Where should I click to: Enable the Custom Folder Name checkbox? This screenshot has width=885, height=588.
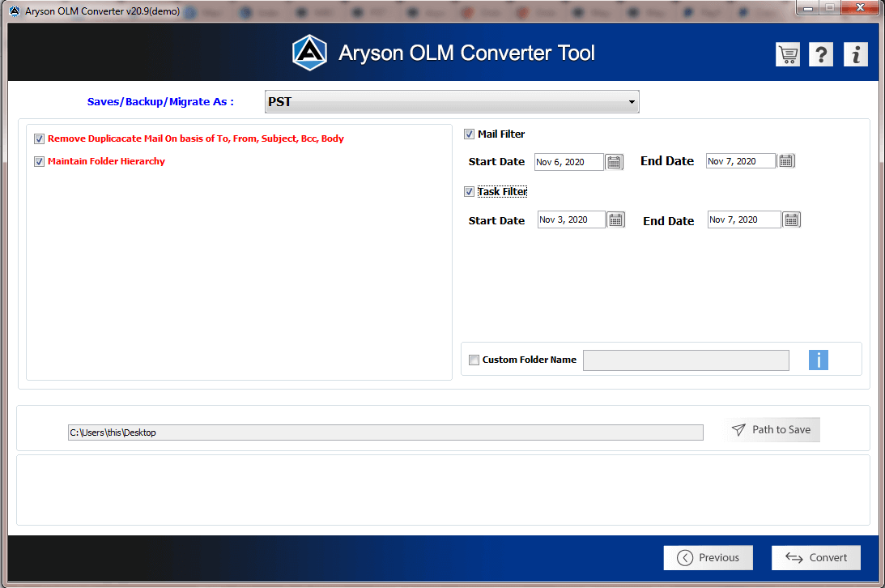coord(474,360)
